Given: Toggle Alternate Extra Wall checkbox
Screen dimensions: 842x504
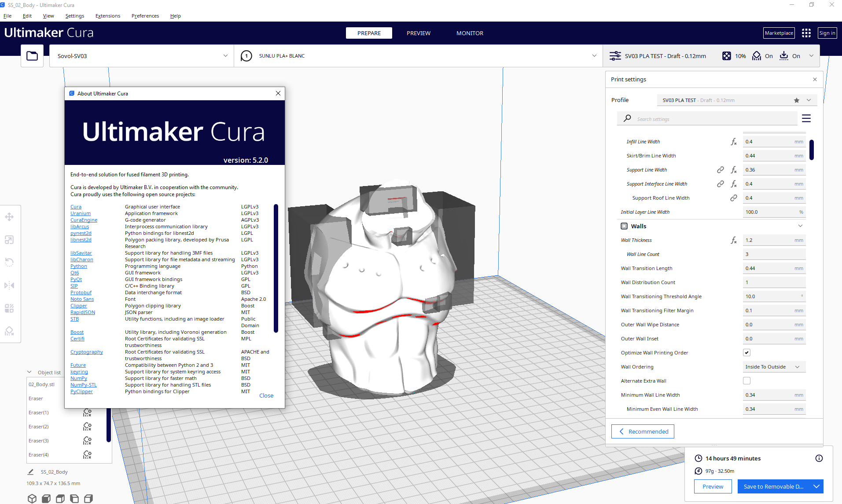Looking at the screenshot, I should coord(747,381).
